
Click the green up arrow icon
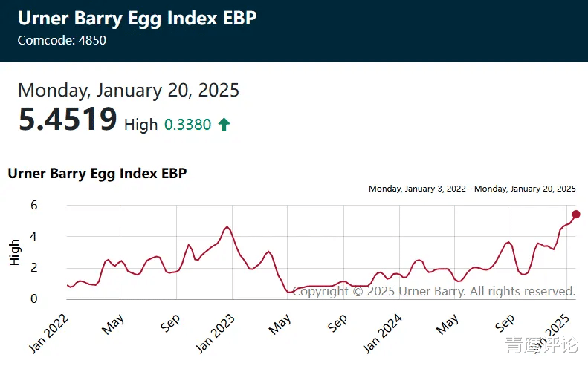224,125
